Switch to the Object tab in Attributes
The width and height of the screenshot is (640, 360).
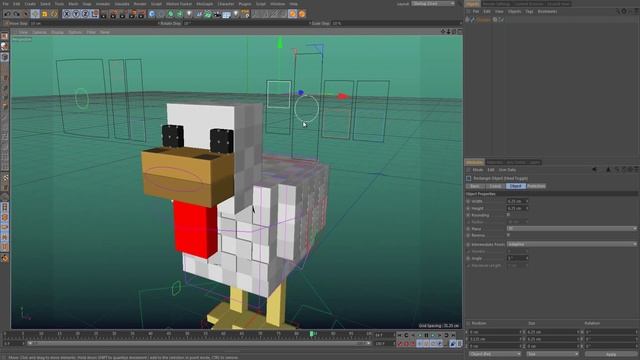[516, 186]
